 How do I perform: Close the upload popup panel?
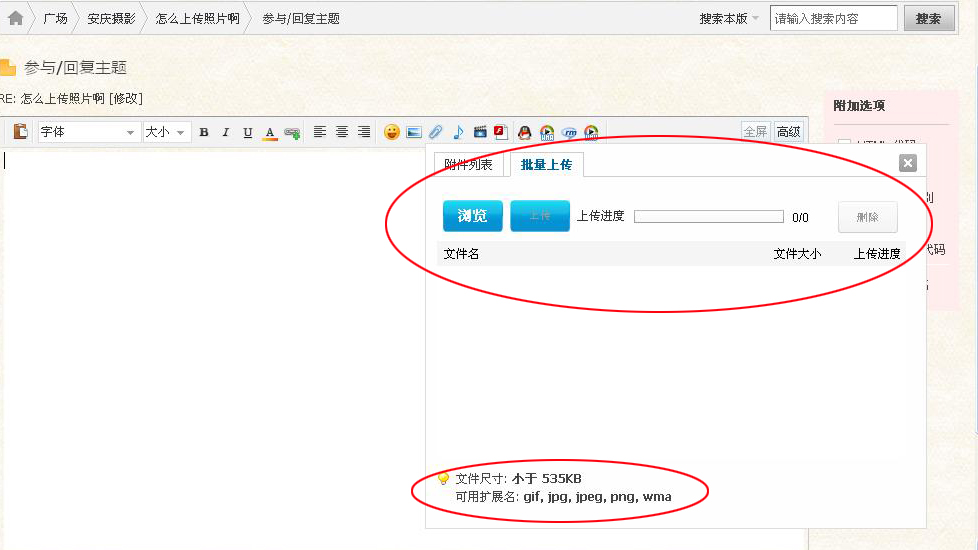point(907,163)
